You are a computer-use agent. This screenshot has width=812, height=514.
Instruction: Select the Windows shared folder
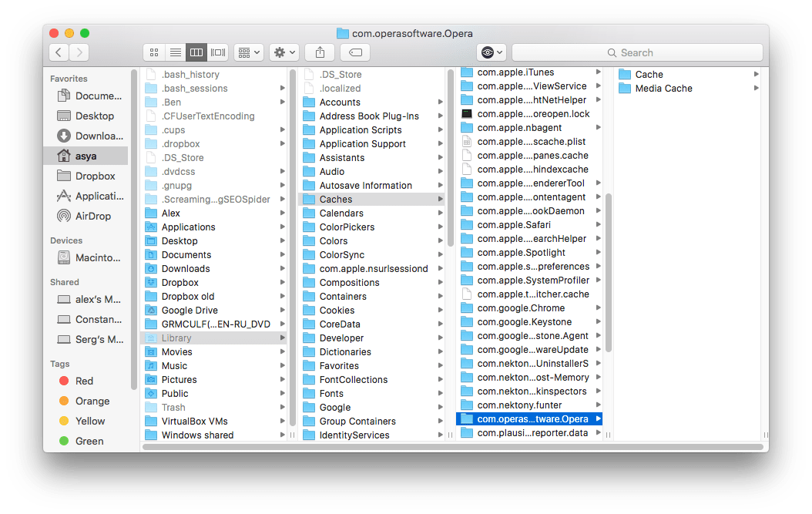point(214,435)
